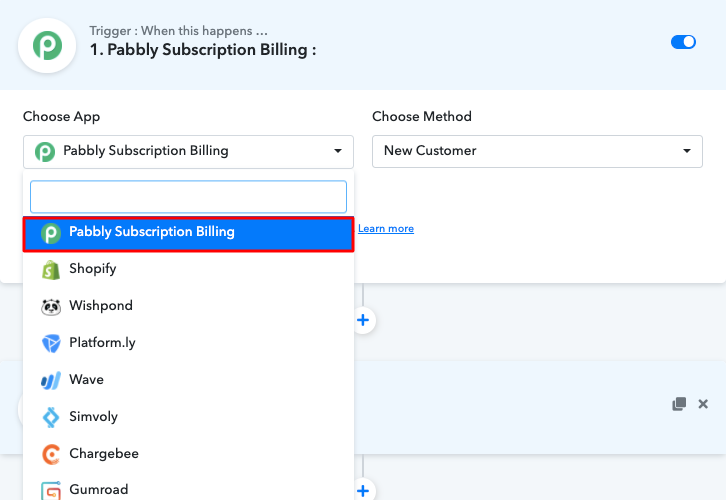This screenshot has width=726, height=500.
Task: Click the Simvoly diamond icon
Action: coord(51,417)
